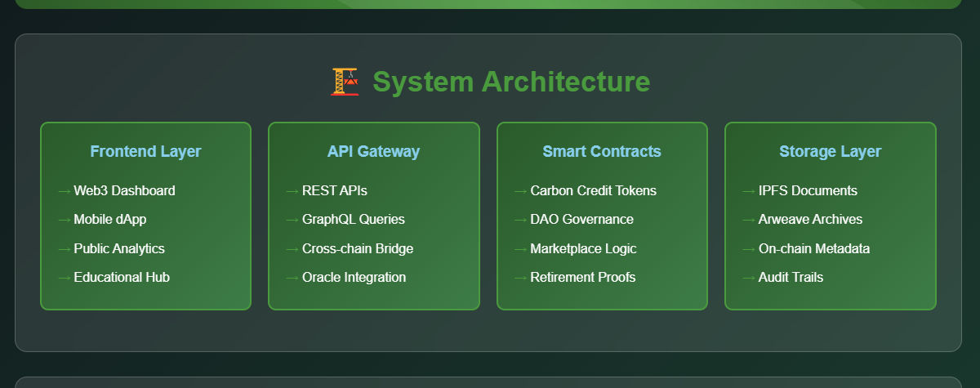
Task: Click the Audit Trails entry
Action: tap(791, 277)
